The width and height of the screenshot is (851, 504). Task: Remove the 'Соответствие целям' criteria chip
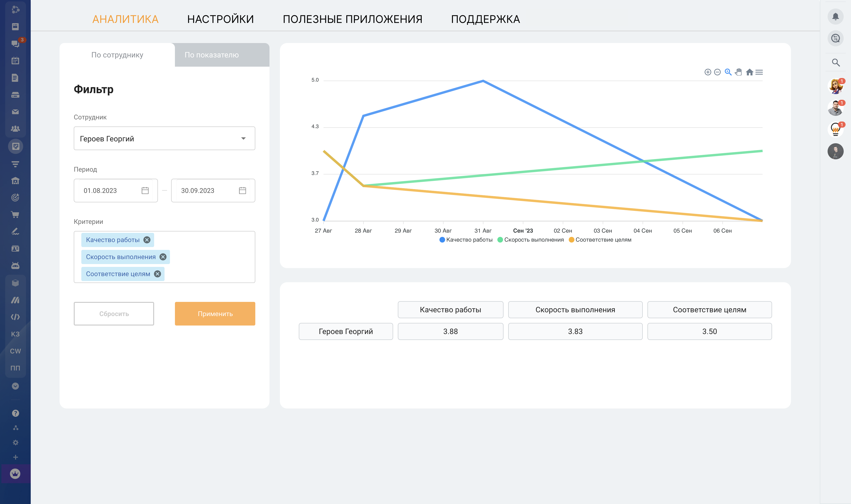click(x=157, y=274)
